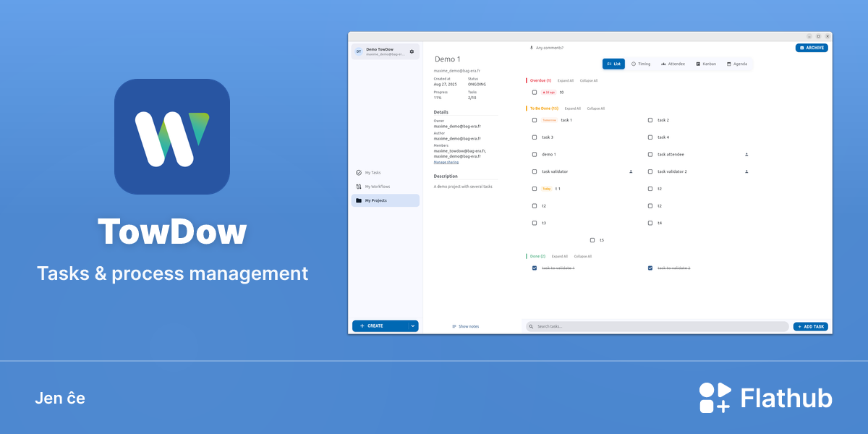
Task: Click the Create button
Action: pyautogui.click(x=380, y=326)
